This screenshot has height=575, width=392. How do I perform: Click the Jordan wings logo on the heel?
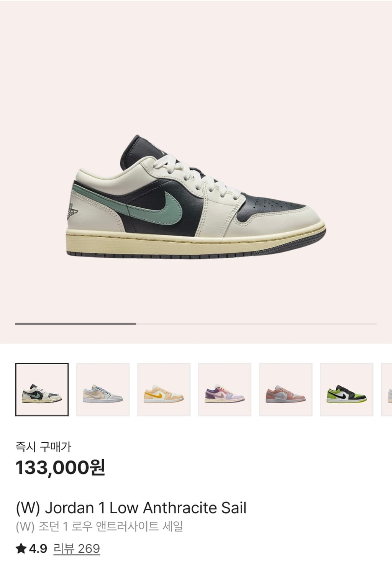point(73,209)
